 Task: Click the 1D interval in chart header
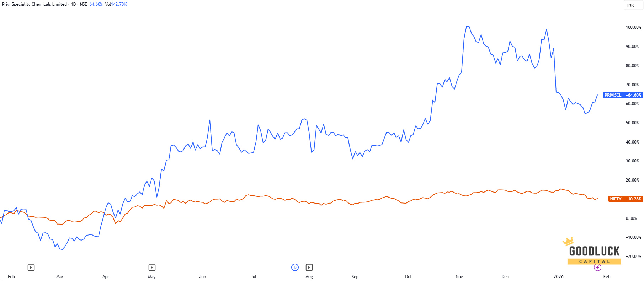point(73,4)
